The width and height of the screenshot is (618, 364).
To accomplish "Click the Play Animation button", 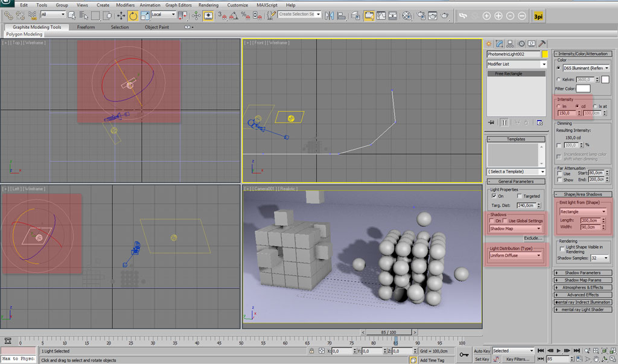I will click(x=558, y=351).
